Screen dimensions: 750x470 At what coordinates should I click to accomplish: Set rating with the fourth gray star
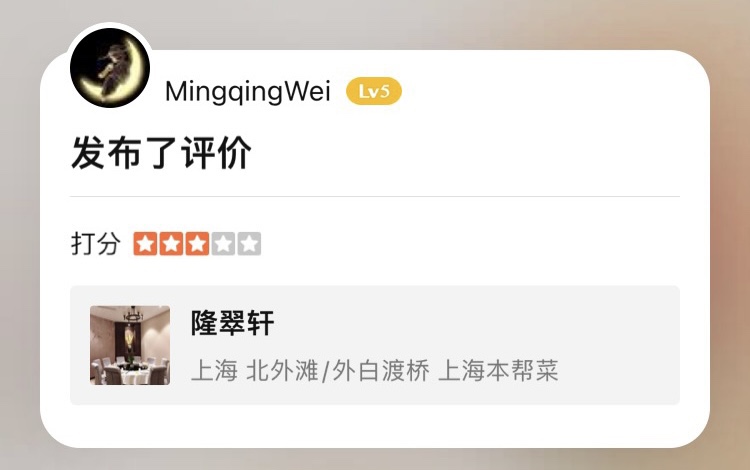coord(223,244)
